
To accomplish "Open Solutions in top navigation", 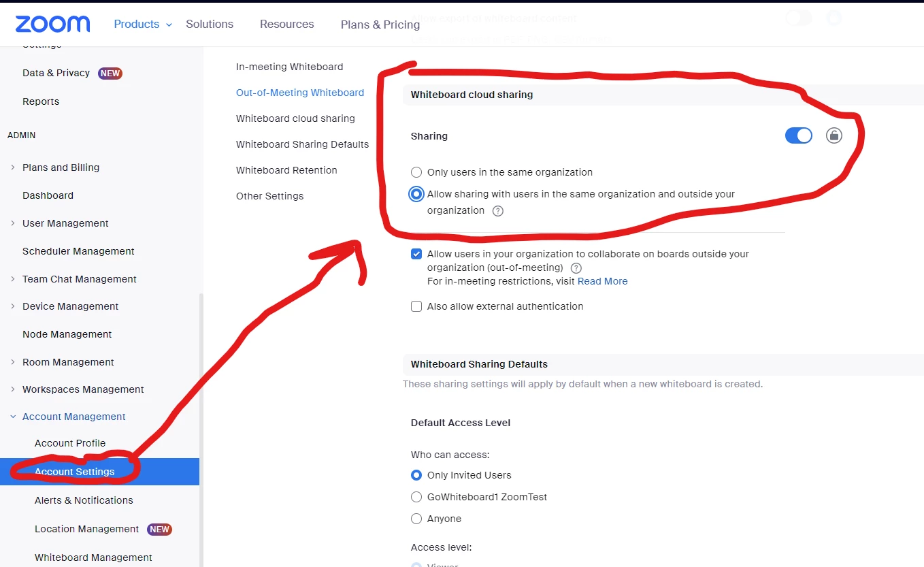I will [x=210, y=24].
